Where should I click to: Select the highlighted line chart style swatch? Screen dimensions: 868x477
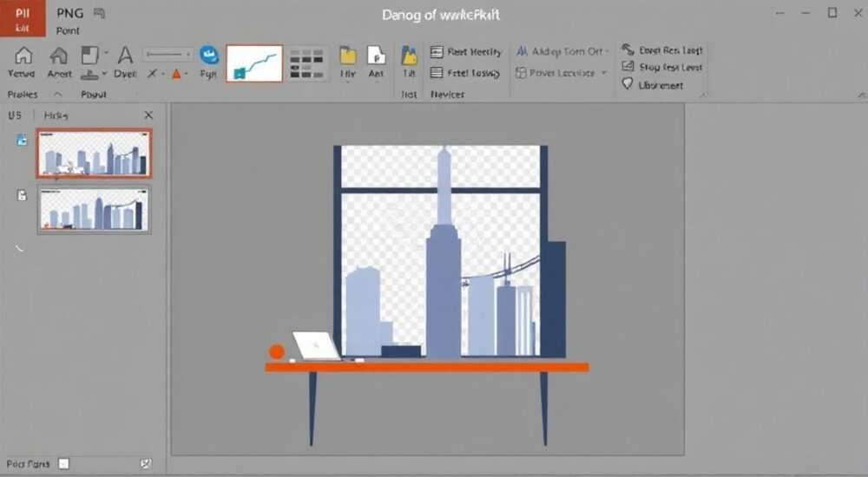[x=254, y=63]
